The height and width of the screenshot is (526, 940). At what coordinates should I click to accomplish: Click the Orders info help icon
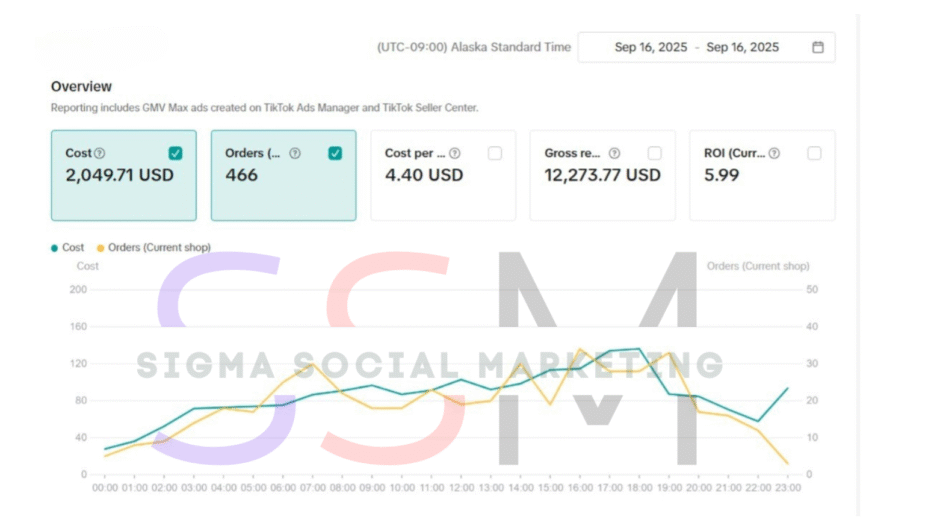tap(294, 153)
